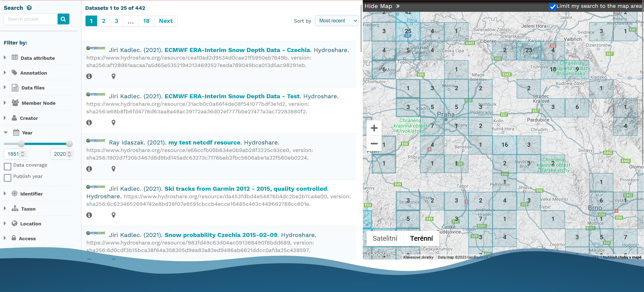Click the map tile with 16 datasets

point(504,145)
